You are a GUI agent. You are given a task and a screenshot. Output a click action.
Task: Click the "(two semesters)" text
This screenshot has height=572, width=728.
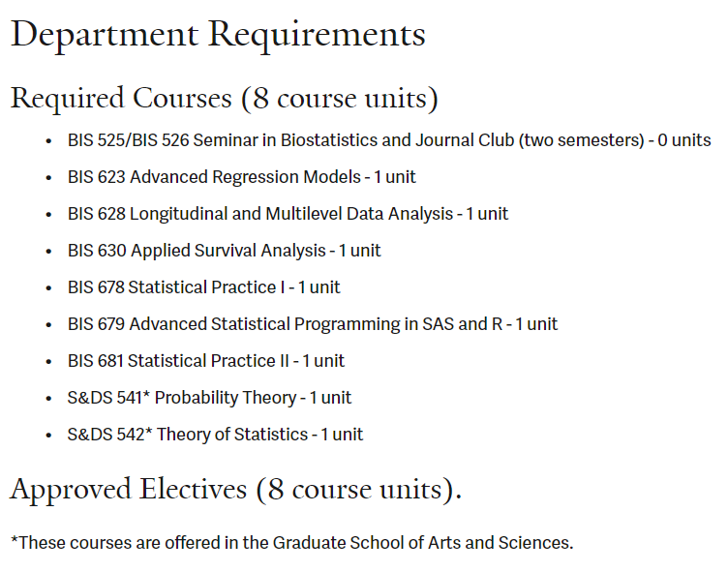pos(581,140)
